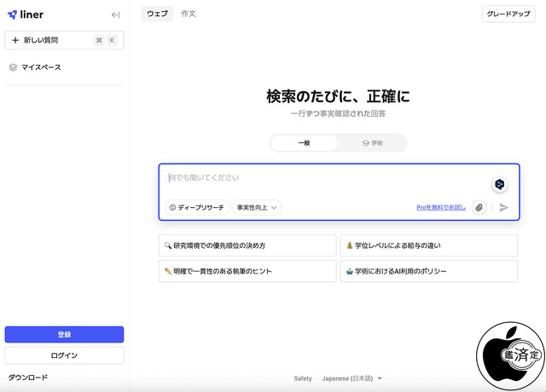546x392 pixels.
Task: Click the send arrow icon
Action: click(x=504, y=207)
